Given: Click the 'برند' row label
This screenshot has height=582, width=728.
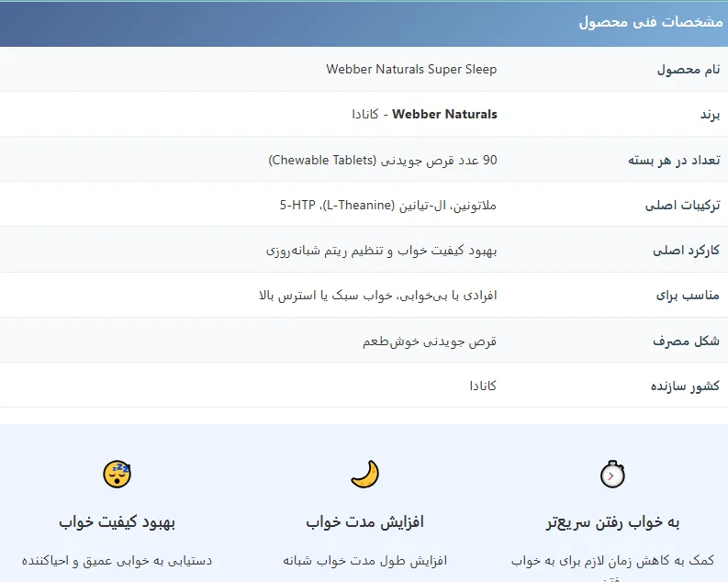Looking at the screenshot, I should (x=710, y=115).
